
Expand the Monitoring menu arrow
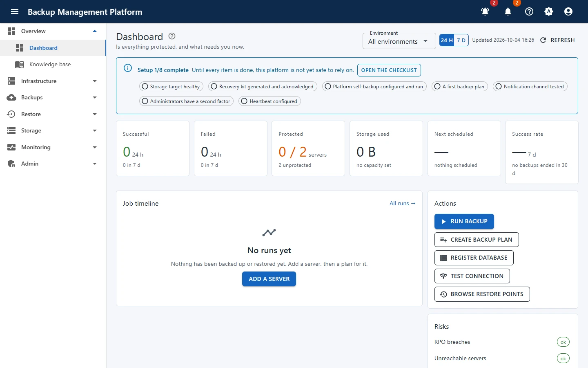95,147
